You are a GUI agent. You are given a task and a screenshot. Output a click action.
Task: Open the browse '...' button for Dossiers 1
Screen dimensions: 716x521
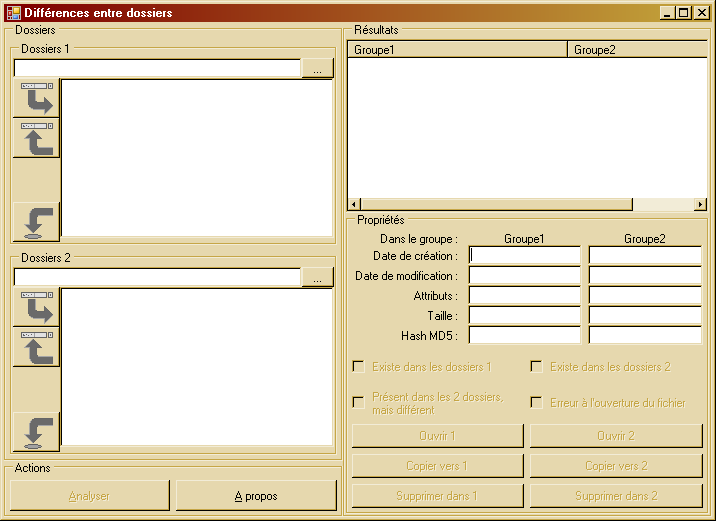[x=317, y=69]
